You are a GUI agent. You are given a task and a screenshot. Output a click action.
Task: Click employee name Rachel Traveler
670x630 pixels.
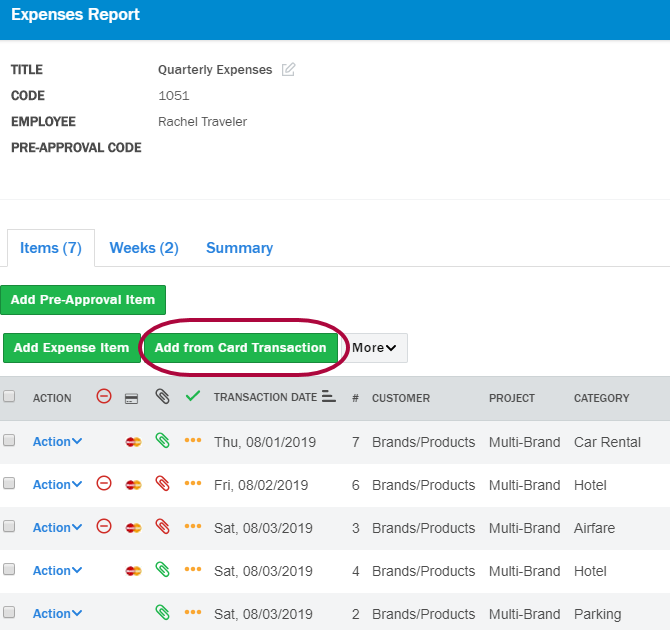[x=203, y=122]
